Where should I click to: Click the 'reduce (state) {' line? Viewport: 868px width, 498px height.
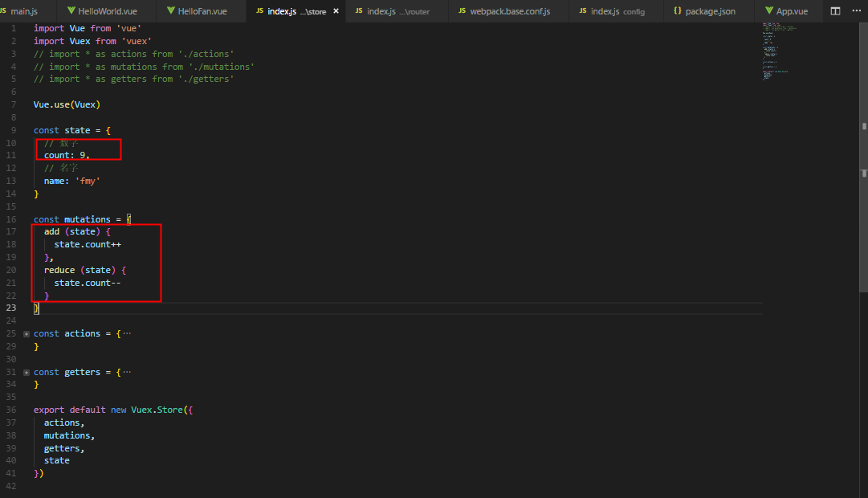click(x=84, y=271)
